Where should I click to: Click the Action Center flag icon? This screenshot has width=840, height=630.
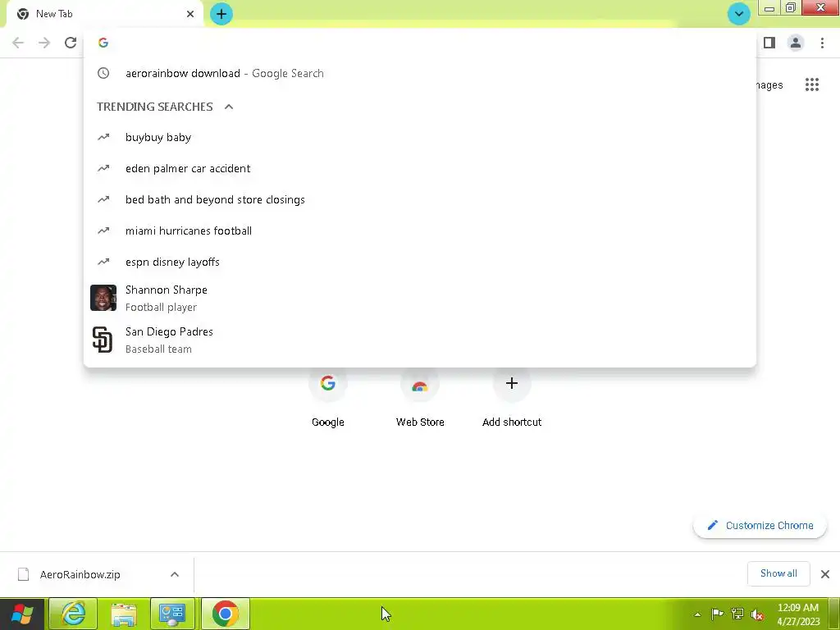tap(717, 614)
